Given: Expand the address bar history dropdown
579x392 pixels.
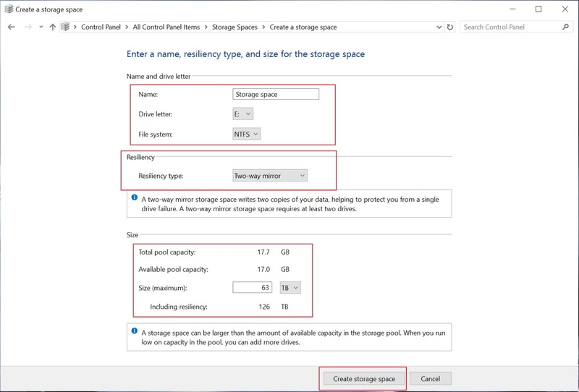Looking at the screenshot, I should tap(439, 27).
